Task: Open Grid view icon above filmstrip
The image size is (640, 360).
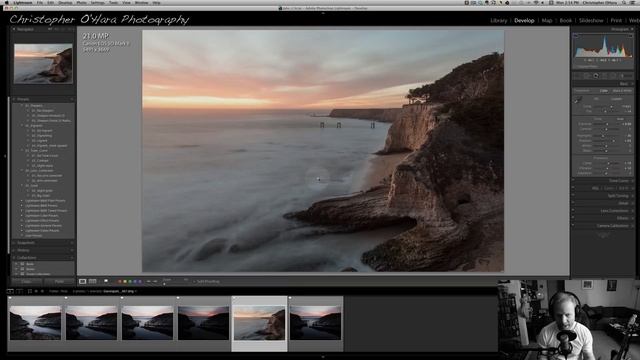Action: (x=30, y=291)
